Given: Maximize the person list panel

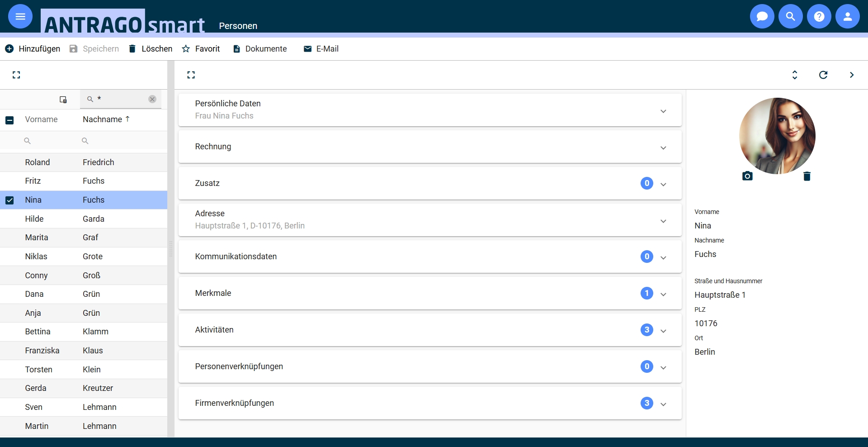Looking at the screenshot, I should pos(16,75).
